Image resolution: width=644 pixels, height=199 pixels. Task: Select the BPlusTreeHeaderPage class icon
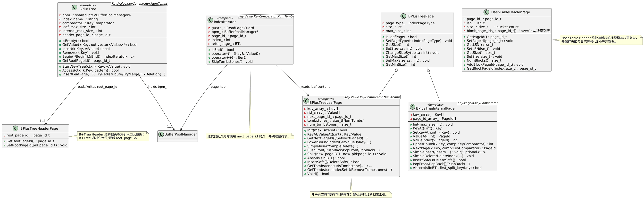(x=15, y=129)
